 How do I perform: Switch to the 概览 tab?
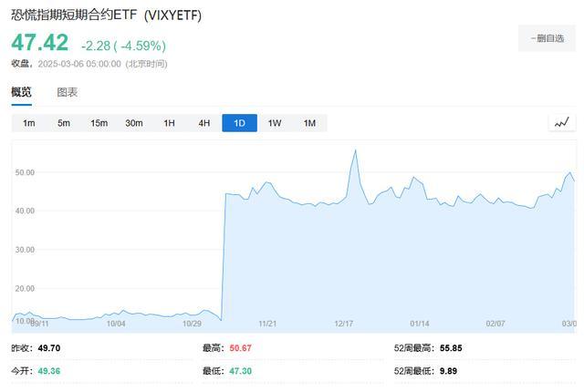click(x=21, y=92)
